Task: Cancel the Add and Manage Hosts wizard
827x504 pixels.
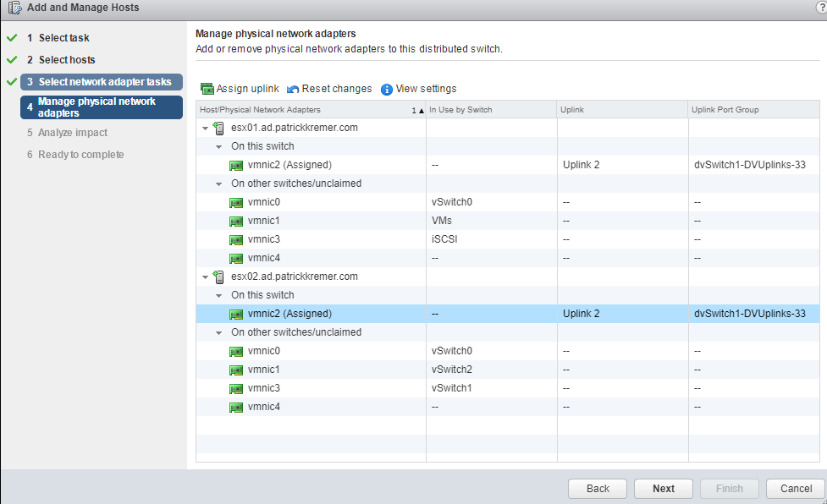Action: click(795, 488)
